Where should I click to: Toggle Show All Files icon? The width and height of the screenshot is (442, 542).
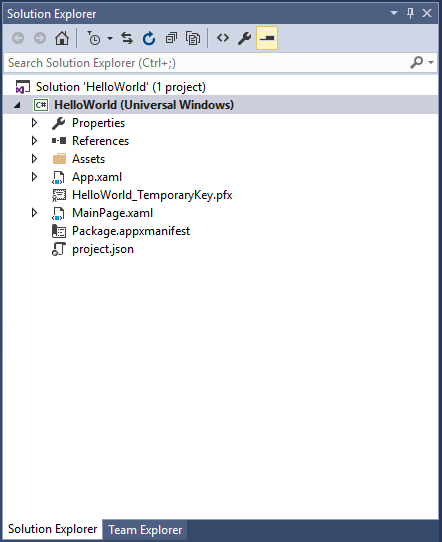[x=193, y=38]
